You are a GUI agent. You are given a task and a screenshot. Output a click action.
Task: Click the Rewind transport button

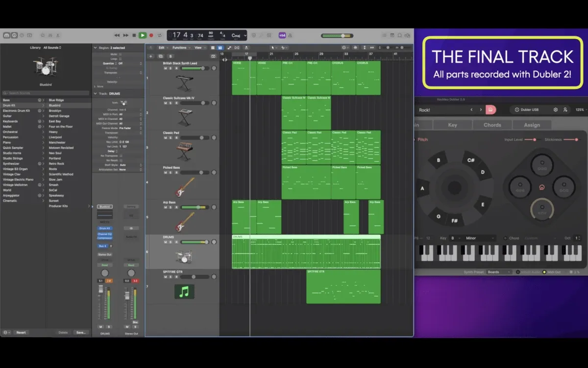(x=117, y=35)
